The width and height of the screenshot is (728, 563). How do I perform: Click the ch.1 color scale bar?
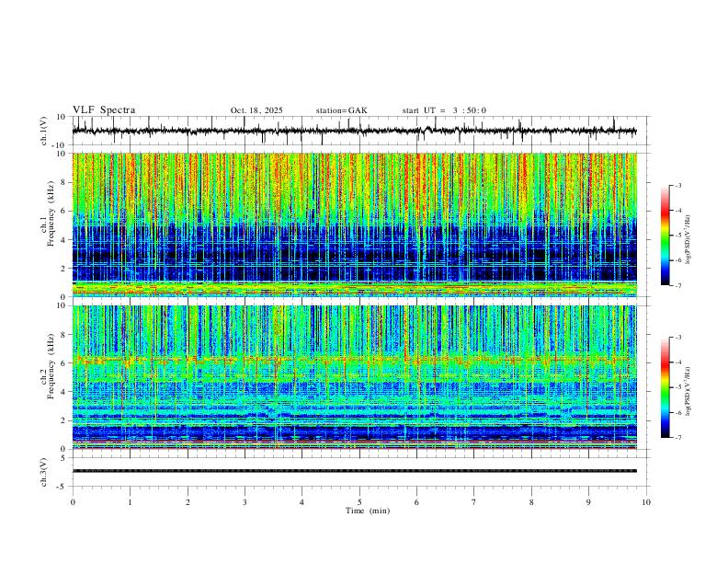click(665, 236)
